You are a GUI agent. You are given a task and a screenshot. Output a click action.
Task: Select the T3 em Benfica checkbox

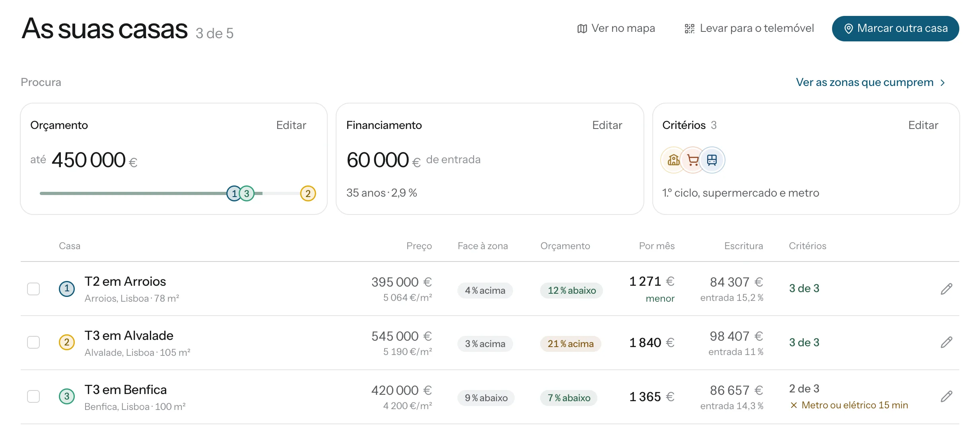point(33,396)
